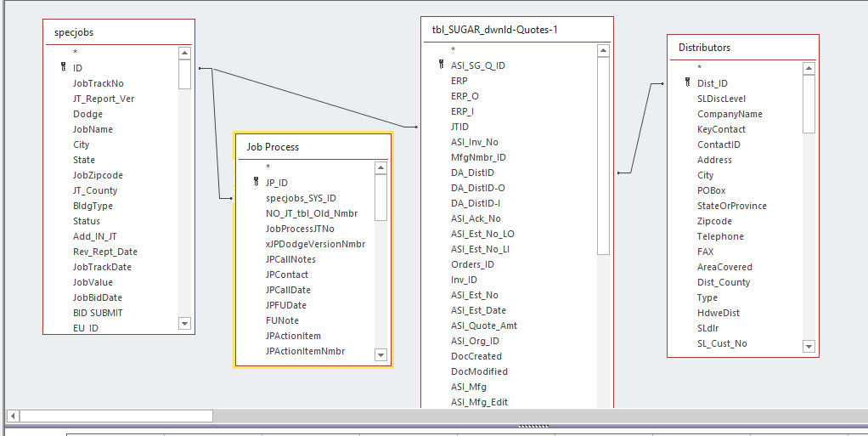Click the key icon beside ASI_SG_Q_ID
868x436 pixels.
coord(441,65)
